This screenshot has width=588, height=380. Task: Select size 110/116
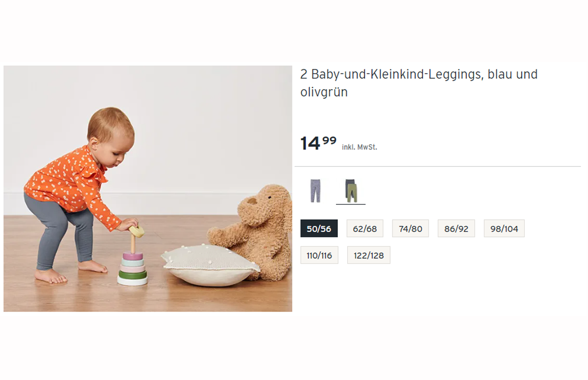[x=319, y=255]
